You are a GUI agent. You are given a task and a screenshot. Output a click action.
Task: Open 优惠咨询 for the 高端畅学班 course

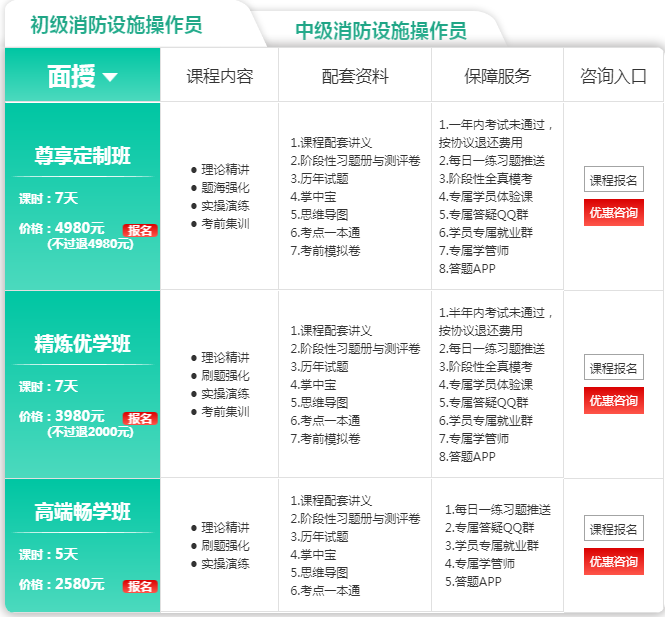(x=613, y=561)
